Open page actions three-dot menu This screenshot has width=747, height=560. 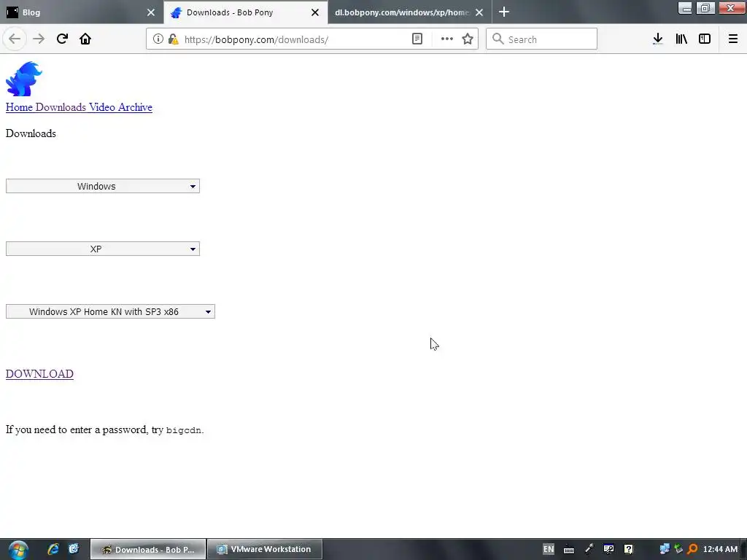point(447,39)
